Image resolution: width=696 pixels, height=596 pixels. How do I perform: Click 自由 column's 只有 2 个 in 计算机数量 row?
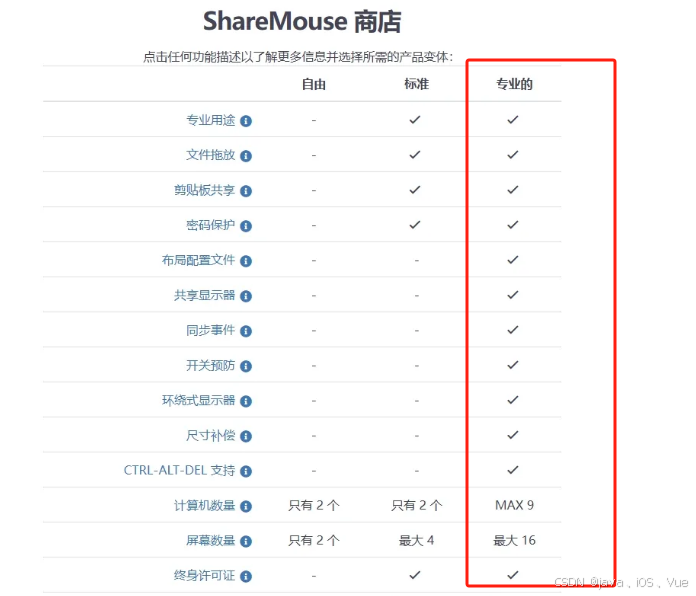[x=314, y=505]
